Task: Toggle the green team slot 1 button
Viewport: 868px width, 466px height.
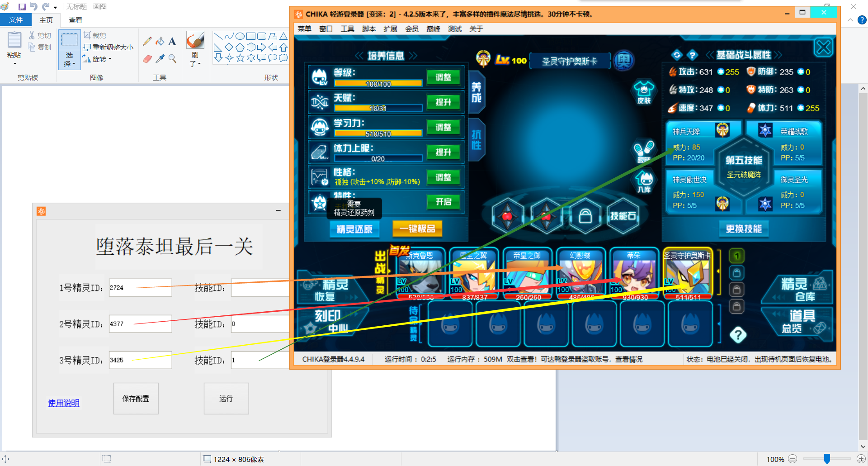Action: [737, 256]
